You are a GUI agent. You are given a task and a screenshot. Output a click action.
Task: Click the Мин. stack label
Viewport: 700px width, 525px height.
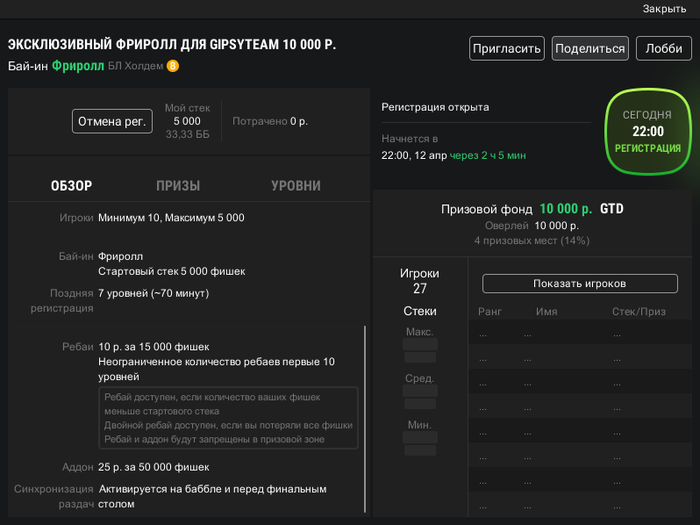[x=420, y=425]
